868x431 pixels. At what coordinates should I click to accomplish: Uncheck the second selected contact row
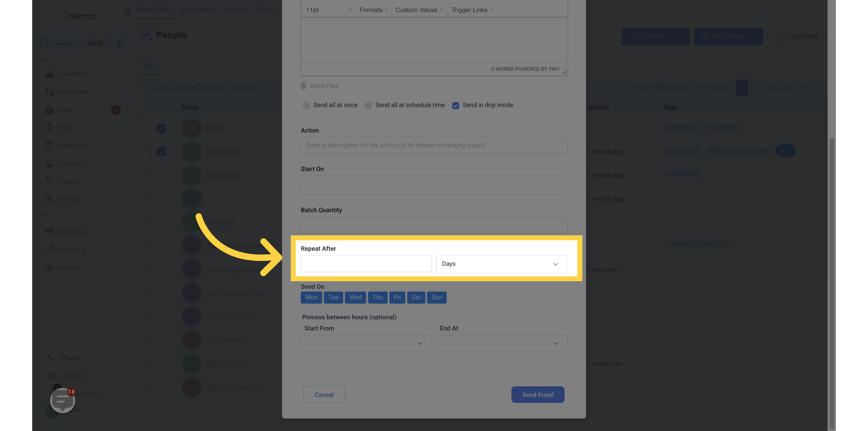click(x=161, y=152)
